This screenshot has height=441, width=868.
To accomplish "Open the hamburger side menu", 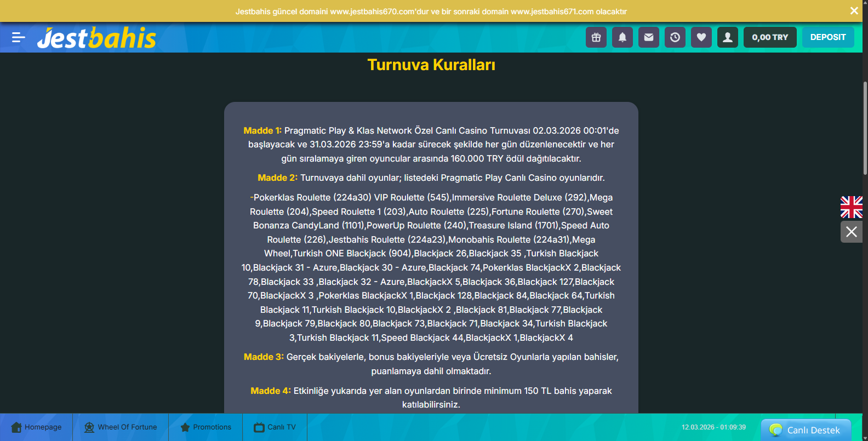I will pyautogui.click(x=19, y=37).
